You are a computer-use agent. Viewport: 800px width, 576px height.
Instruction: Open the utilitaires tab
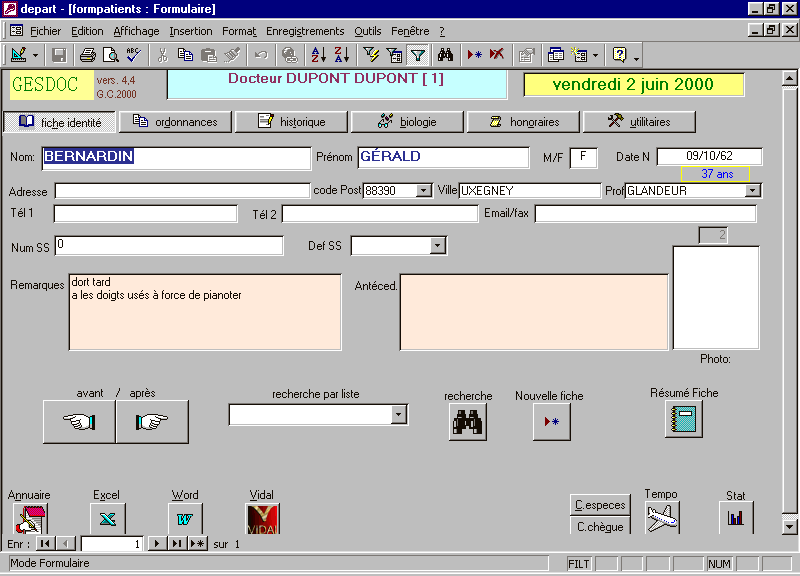[639, 122]
